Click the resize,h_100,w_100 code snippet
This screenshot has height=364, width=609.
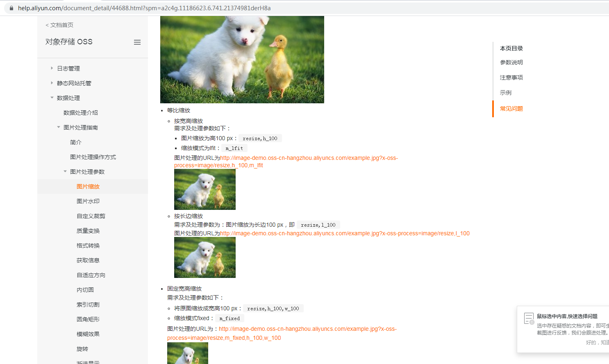[273, 309]
